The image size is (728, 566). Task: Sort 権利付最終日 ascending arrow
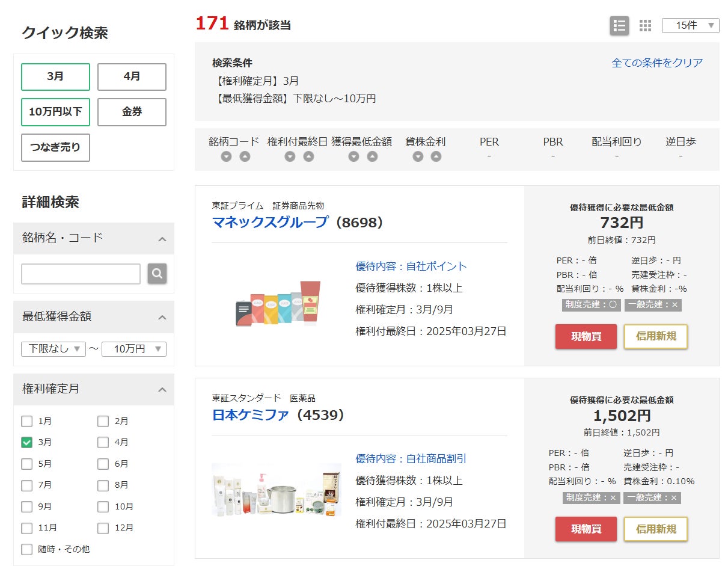pyautogui.click(x=308, y=156)
